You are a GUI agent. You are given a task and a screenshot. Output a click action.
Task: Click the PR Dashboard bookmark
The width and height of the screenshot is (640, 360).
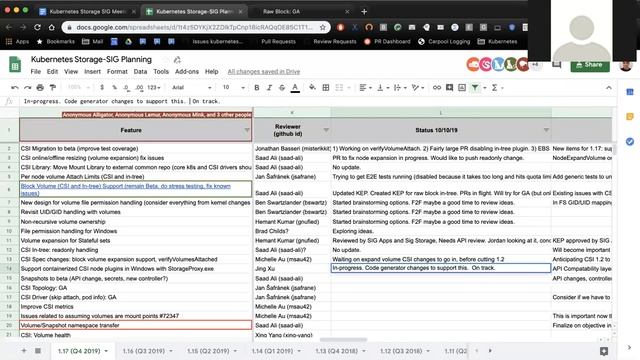tap(387, 42)
